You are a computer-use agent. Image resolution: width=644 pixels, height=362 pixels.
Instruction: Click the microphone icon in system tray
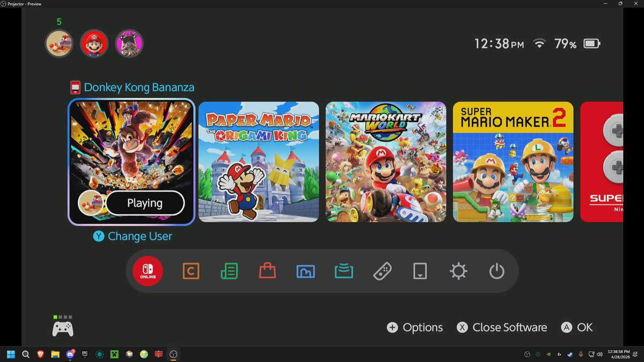click(x=581, y=354)
